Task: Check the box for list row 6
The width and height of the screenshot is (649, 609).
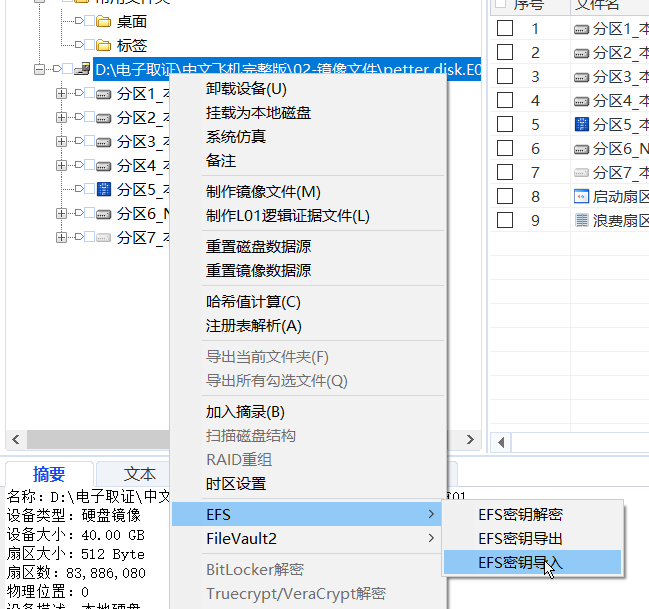Action: pyautogui.click(x=505, y=148)
